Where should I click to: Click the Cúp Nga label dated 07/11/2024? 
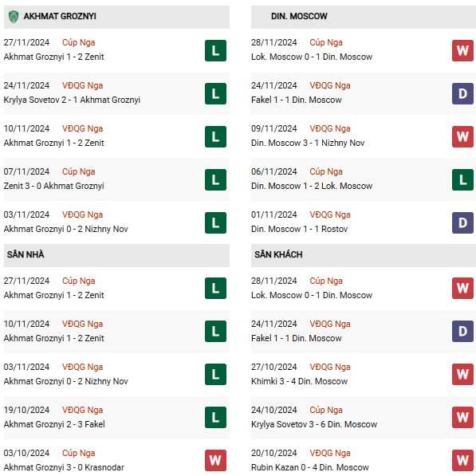point(79,171)
